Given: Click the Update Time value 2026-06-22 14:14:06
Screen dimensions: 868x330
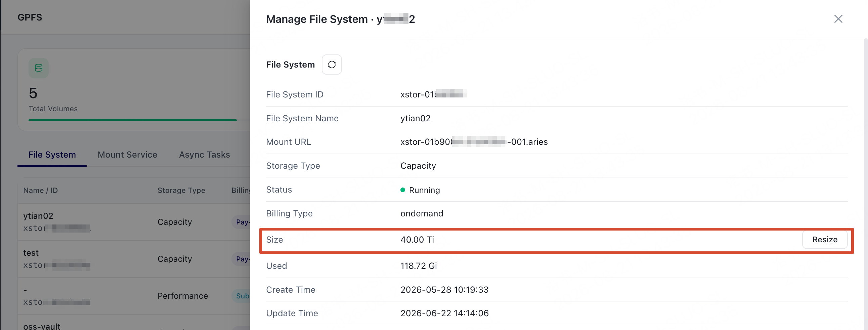Looking at the screenshot, I should click(444, 314).
